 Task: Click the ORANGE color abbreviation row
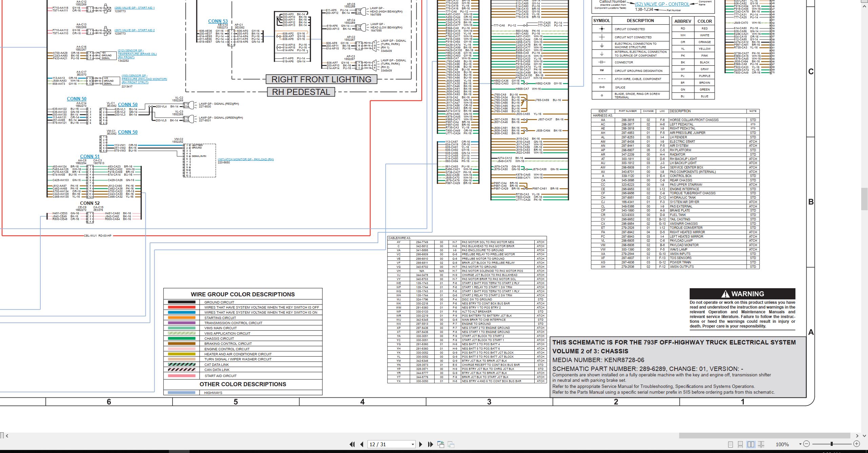click(x=693, y=42)
